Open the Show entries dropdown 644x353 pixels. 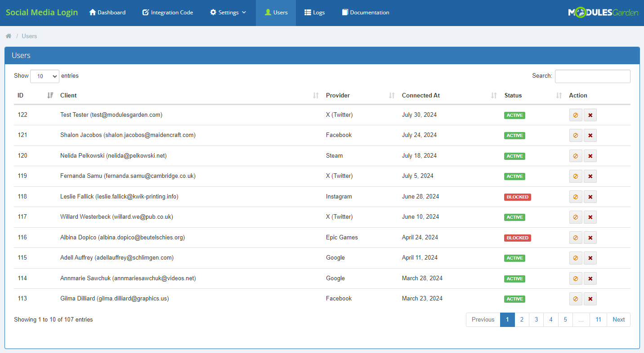[x=45, y=76]
